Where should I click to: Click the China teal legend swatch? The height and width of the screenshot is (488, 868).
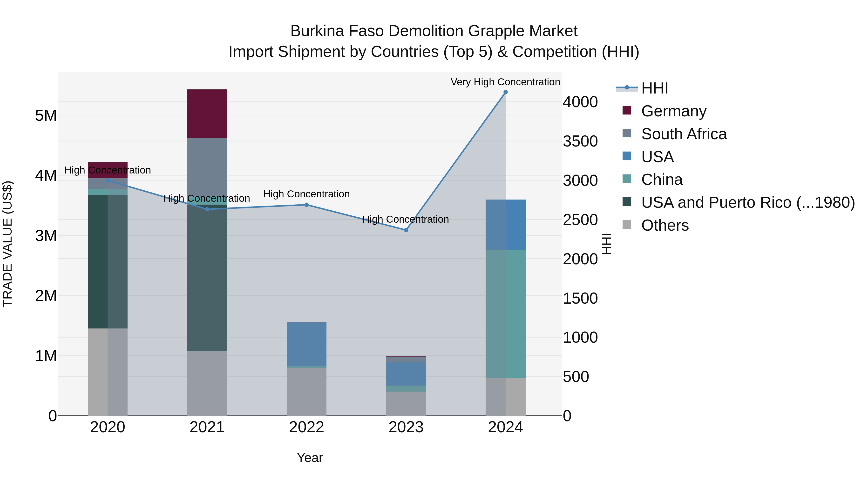click(x=627, y=179)
